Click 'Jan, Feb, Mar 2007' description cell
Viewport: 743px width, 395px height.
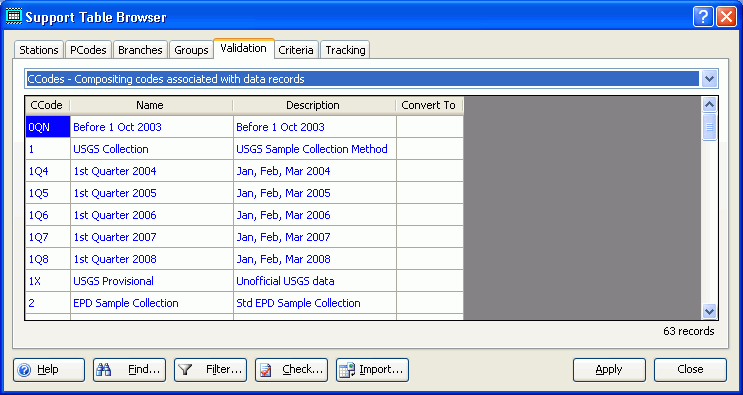[315, 237]
